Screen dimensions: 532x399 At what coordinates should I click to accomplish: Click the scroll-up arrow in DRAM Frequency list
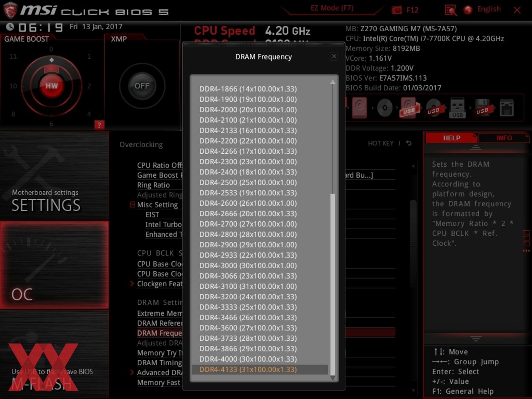pyautogui.click(x=332, y=81)
